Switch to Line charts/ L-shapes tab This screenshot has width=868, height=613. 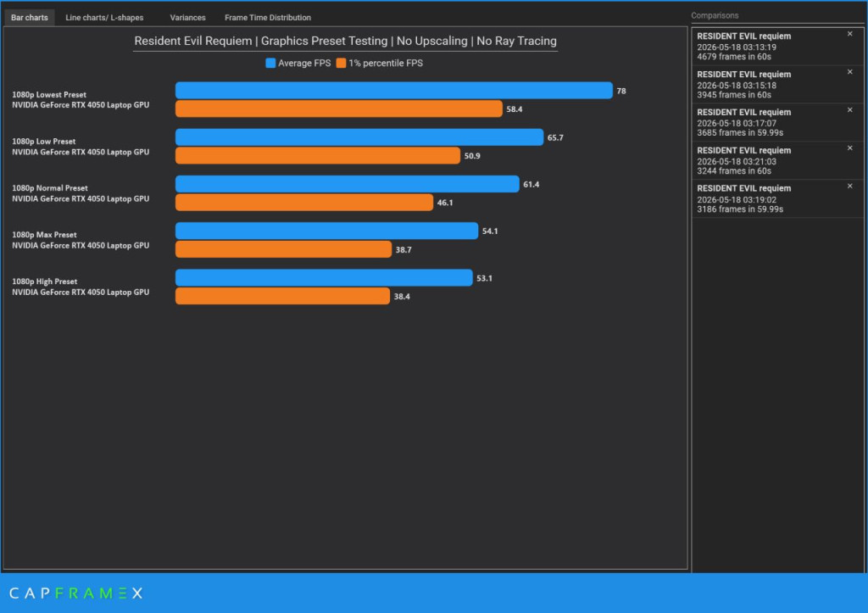pyautogui.click(x=104, y=18)
